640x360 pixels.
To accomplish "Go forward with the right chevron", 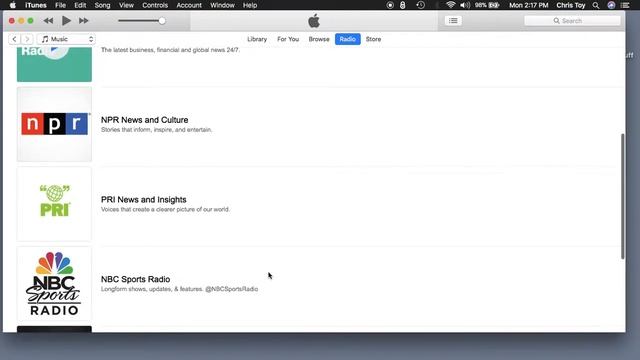I will click(x=27, y=39).
